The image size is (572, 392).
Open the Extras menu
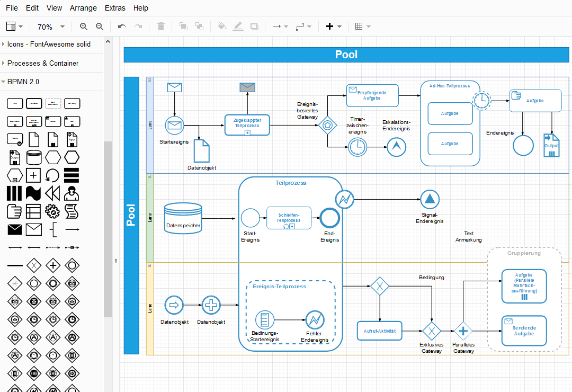(x=115, y=8)
